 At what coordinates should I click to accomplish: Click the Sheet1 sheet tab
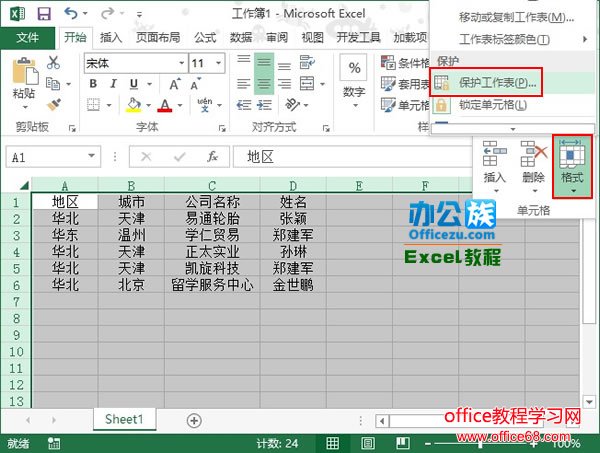(x=124, y=419)
